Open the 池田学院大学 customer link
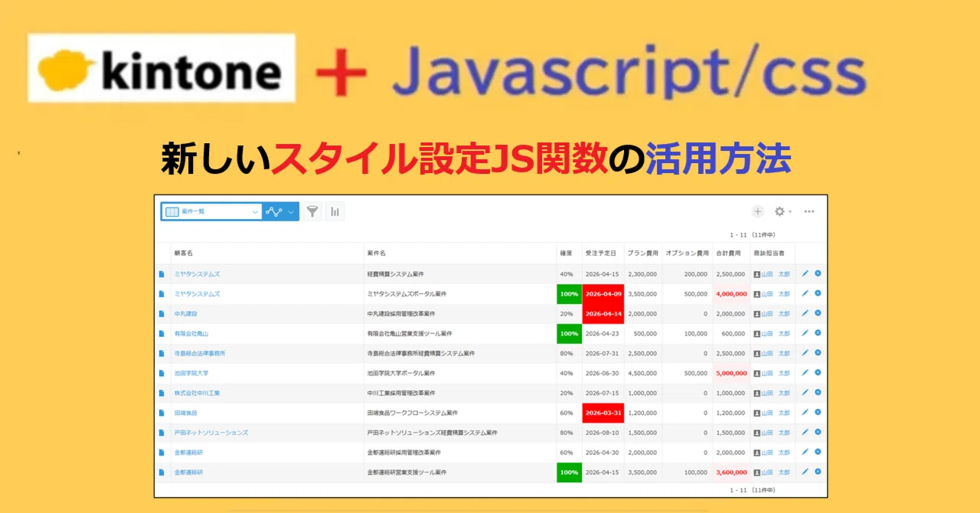 click(x=191, y=374)
